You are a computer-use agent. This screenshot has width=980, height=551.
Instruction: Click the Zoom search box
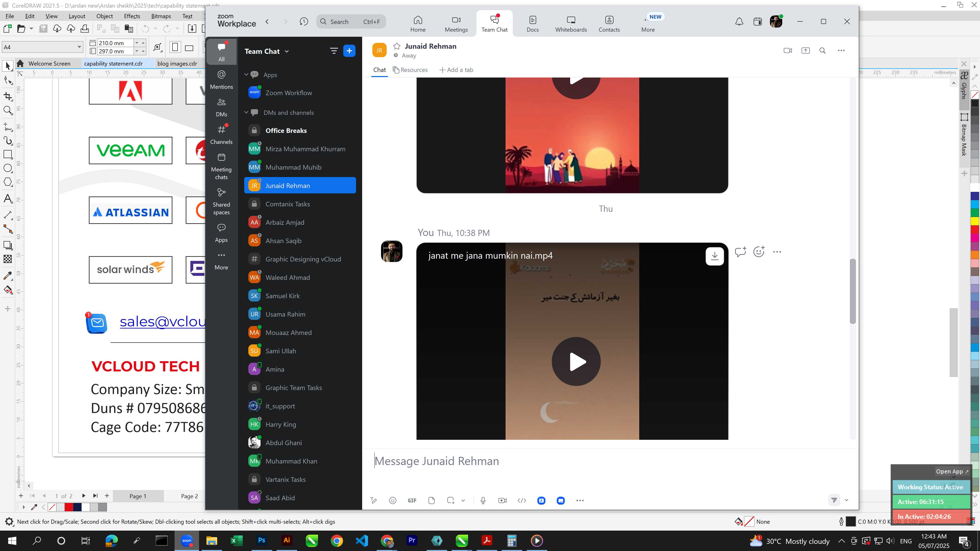[x=351, y=22]
